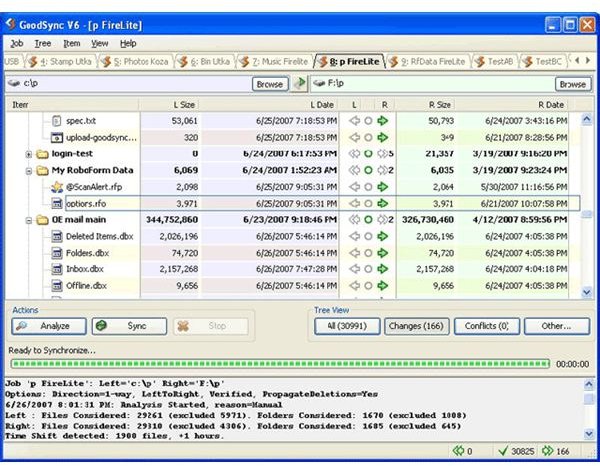This screenshot has width=600, height=466.
Task: Select do-nothing circle for Inbox.dbx
Action: pyautogui.click(x=368, y=269)
